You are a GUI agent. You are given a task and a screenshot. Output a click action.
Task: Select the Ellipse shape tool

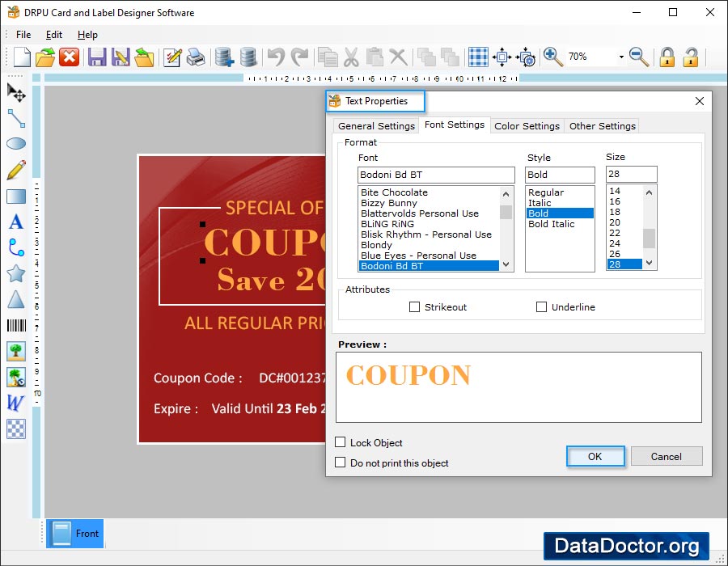[x=16, y=144]
